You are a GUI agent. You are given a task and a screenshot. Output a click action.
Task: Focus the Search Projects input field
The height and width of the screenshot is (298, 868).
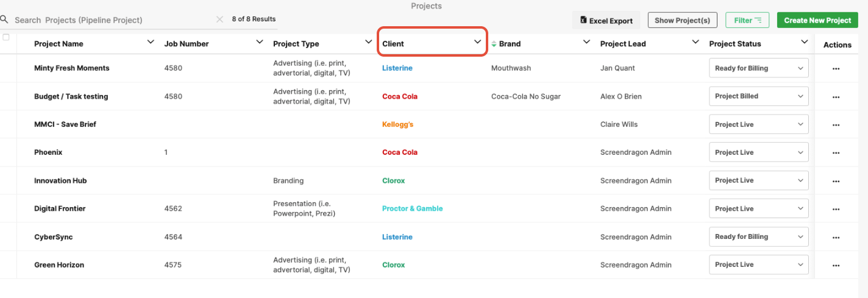click(113, 20)
